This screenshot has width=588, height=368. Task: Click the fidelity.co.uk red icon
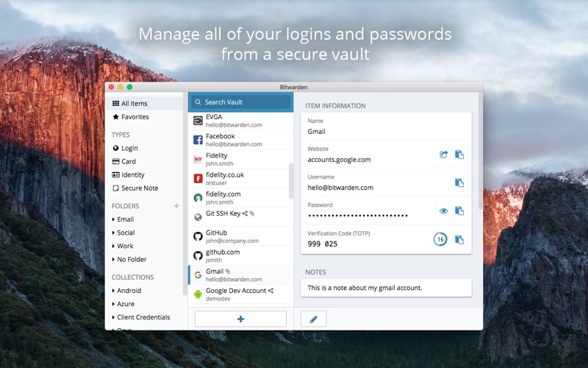coord(198,178)
